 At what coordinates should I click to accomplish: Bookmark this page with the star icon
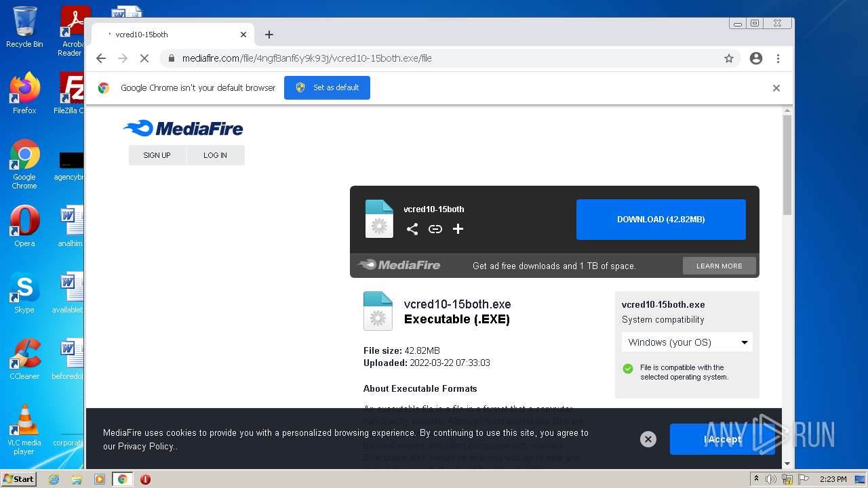(x=729, y=58)
